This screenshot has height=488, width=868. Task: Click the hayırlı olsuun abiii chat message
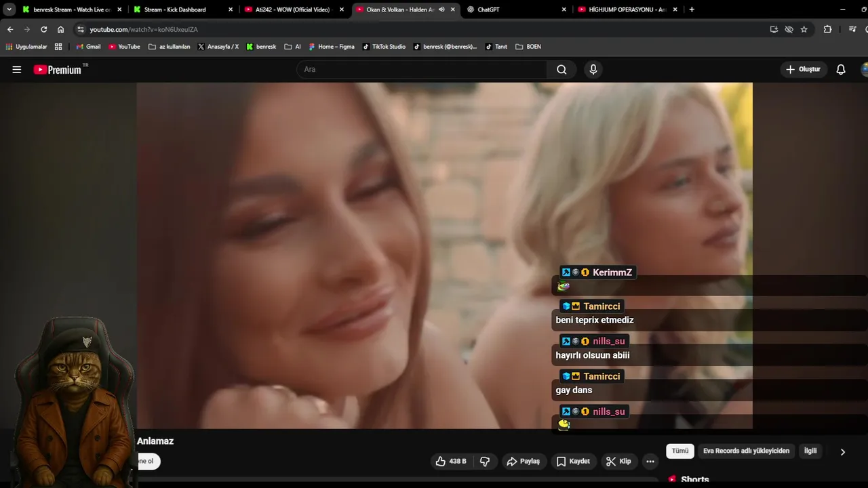click(593, 355)
